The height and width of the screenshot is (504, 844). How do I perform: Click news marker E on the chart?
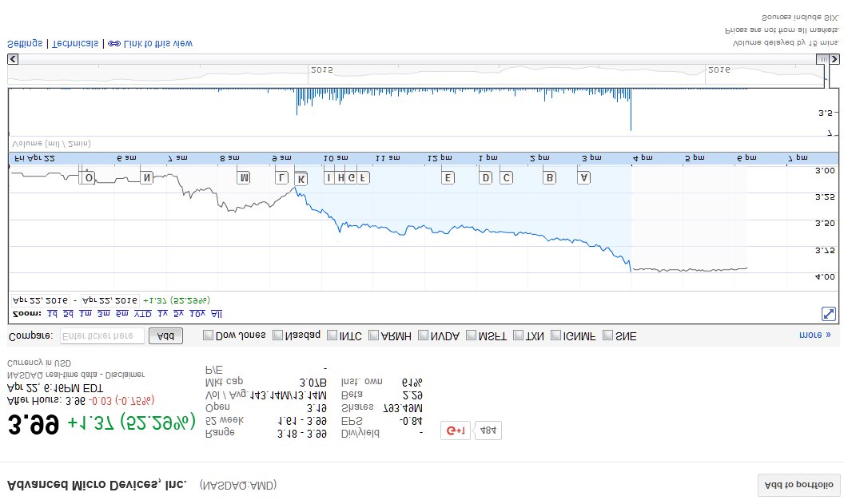click(448, 177)
